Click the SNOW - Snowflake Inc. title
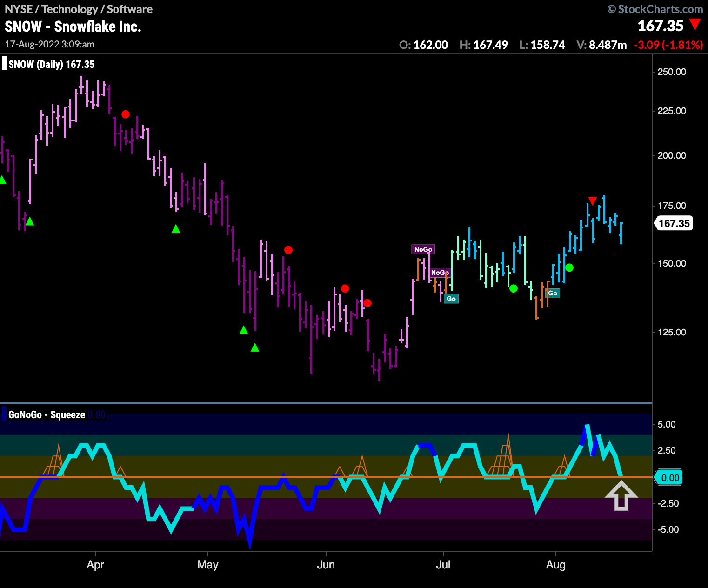This screenshot has height=588, width=708. 73,27
